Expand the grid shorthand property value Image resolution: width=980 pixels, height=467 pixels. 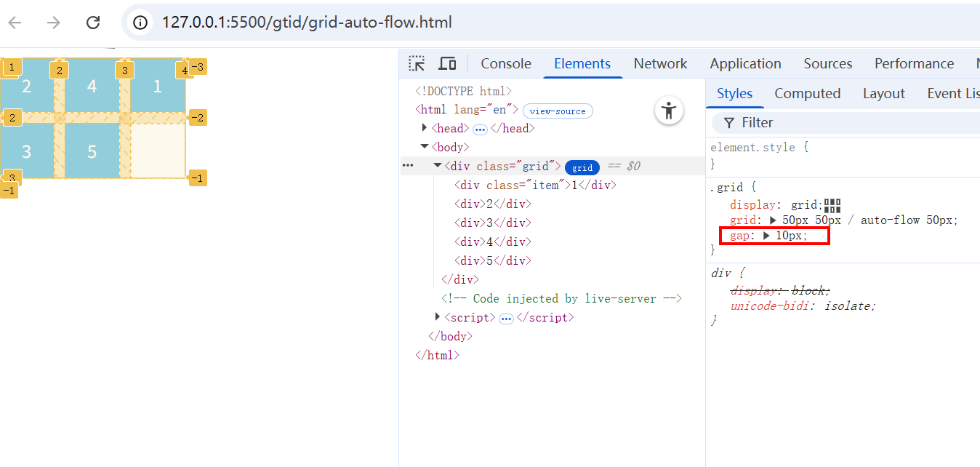tap(772, 220)
